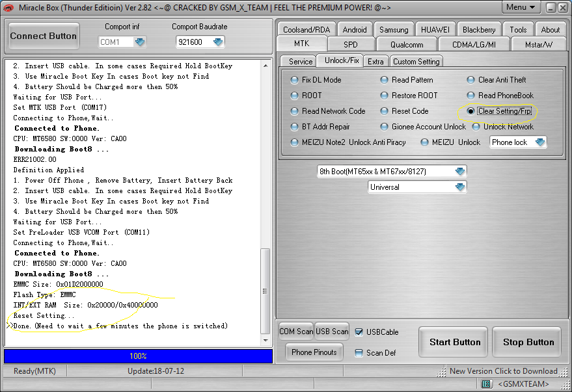The height and width of the screenshot is (392, 572).
Task: Select the Fix DL Mode radio button
Action: click(x=294, y=80)
